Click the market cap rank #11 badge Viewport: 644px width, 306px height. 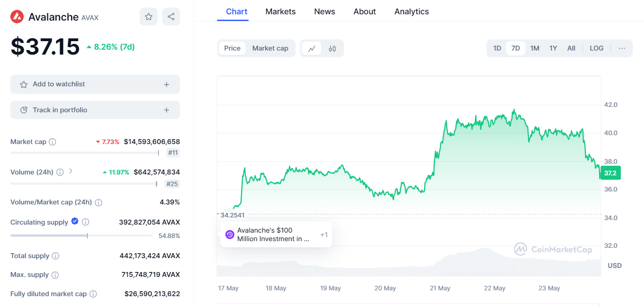(173, 153)
